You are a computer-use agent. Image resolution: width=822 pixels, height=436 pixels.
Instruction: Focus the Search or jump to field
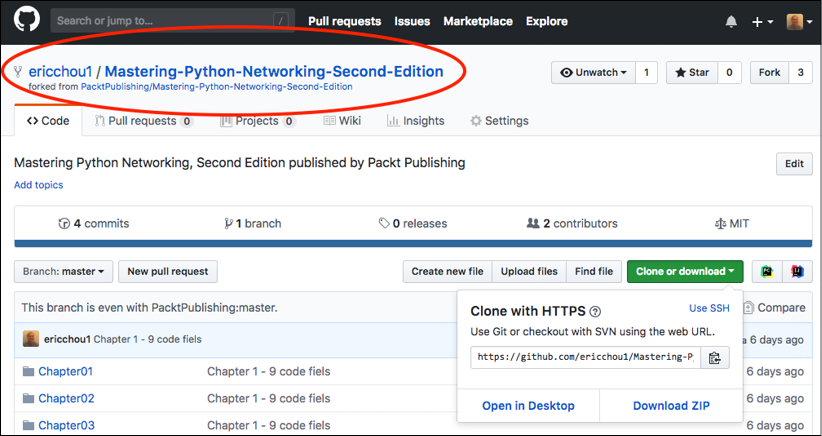pos(172,21)
